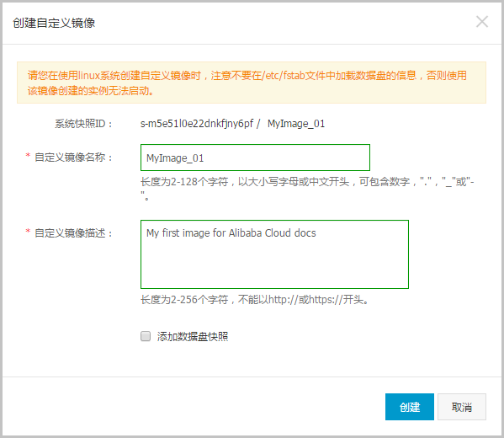The width and height of the screenshot is (504, 438).
Task: Click the text "My first image for Alibaba Cloud docs"
Action: click(231, 233)
